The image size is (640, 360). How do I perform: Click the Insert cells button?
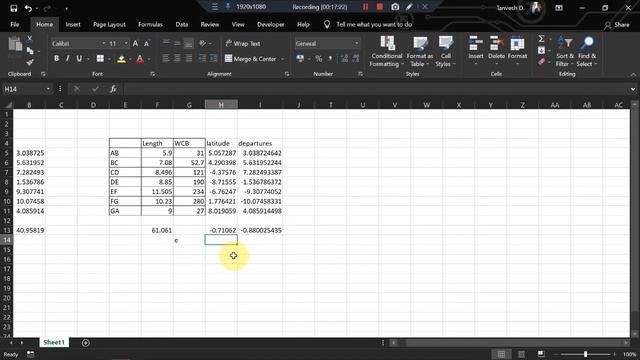(x=476, y=49)
